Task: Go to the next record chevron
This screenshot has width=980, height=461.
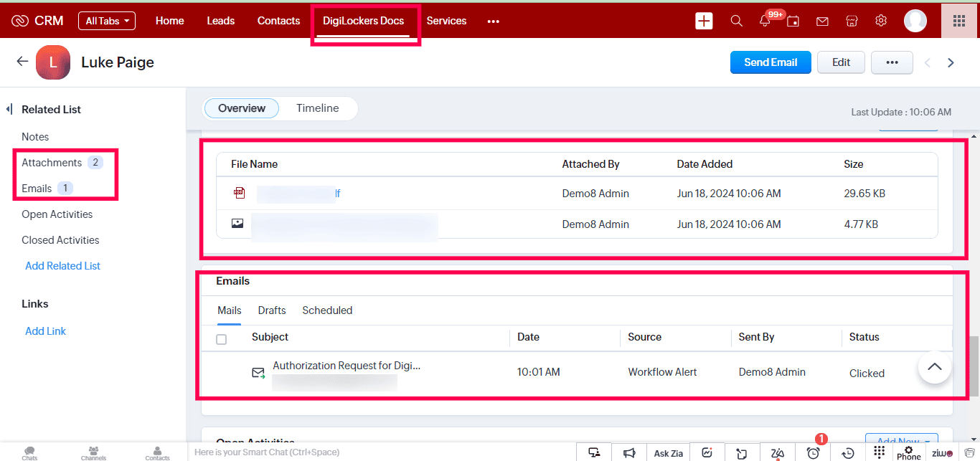Action: click(951, 63)
